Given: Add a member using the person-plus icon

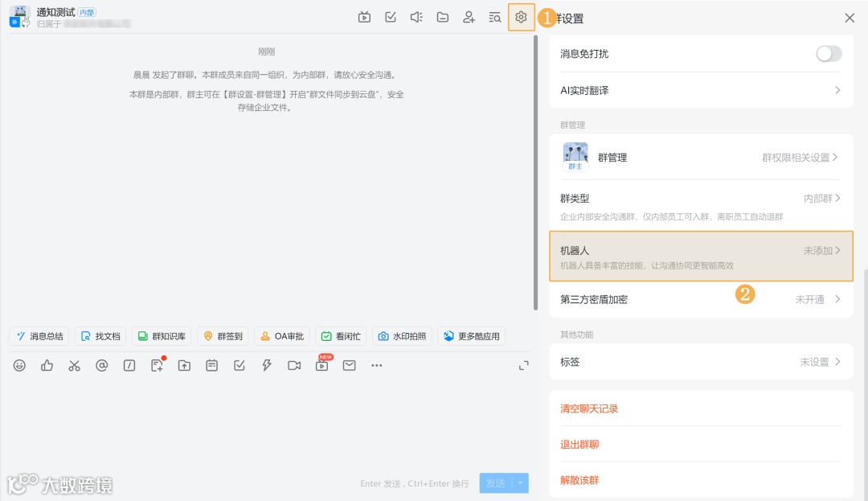Looking at the screenshot, I should pos(469,16).
